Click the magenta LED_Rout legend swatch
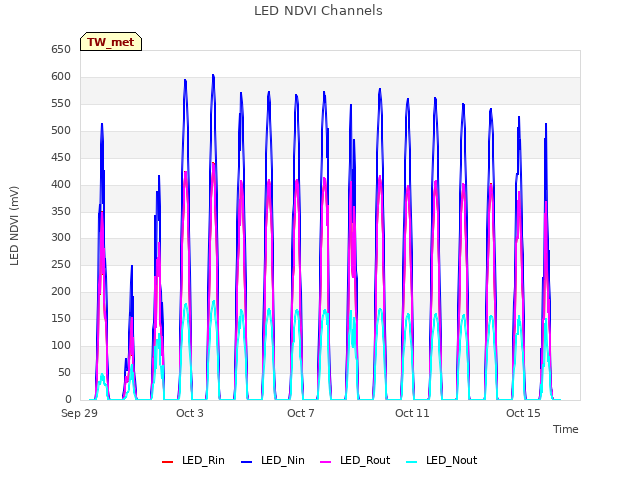The width and height of the screenshot is (640, 480). point(326,462)
